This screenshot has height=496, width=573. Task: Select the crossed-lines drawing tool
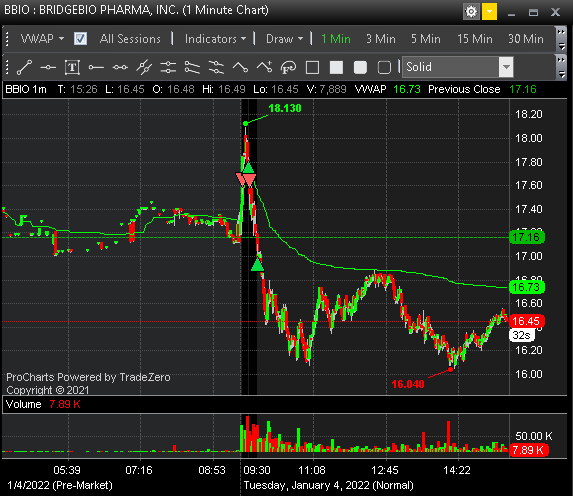[x=144, y=67]
